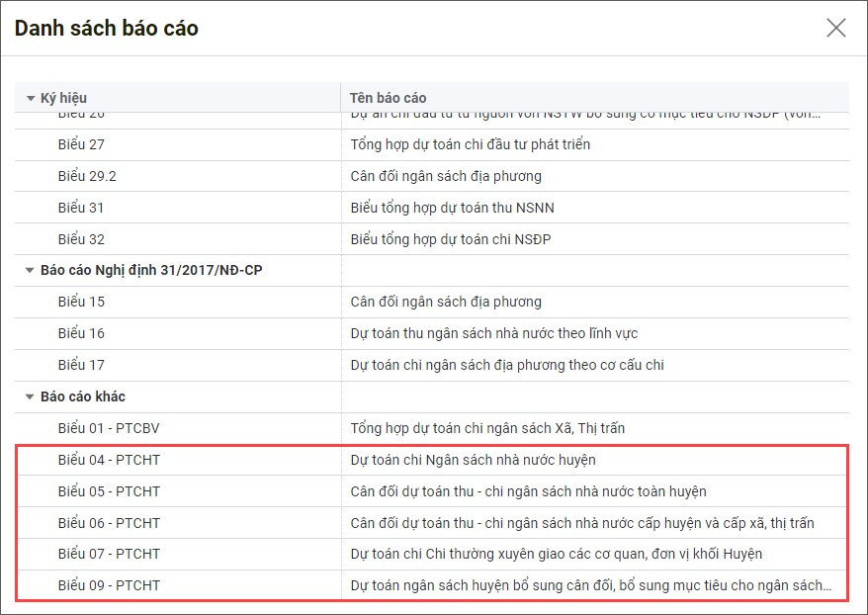Open Dự toán chi Chi thường xuyên report
Screen dimensions: 868x615
click(x=556, y=554)
